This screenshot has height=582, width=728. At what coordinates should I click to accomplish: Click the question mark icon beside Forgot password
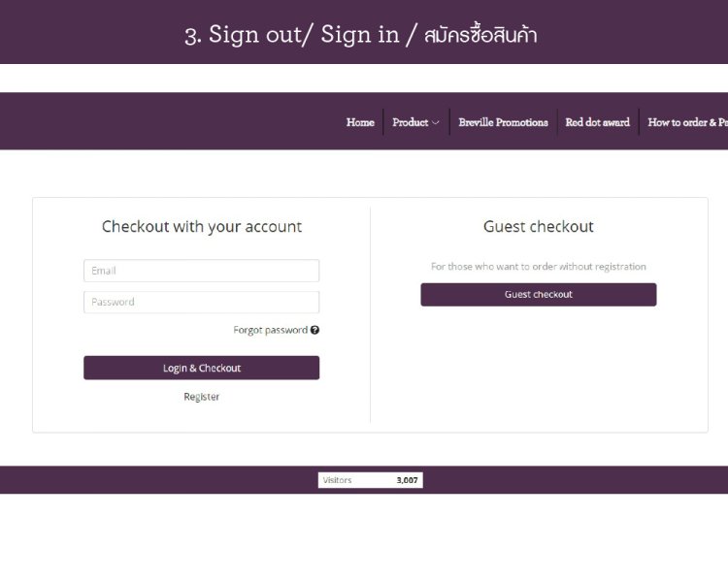pyautogui.click(x=314, y=330)
